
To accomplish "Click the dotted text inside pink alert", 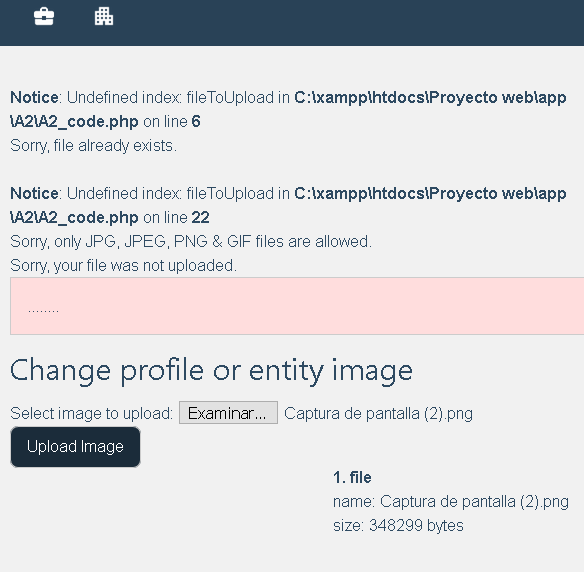I will tap(43, 310).
